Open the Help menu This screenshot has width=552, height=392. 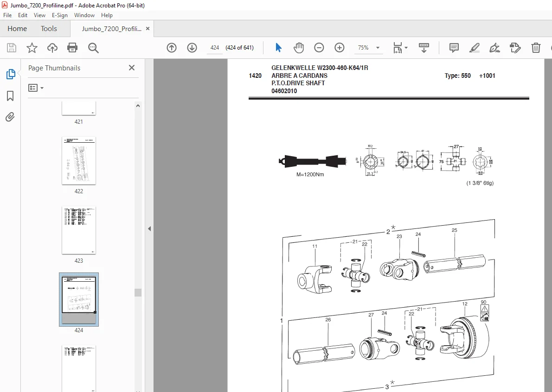click(x=107, y=15)
